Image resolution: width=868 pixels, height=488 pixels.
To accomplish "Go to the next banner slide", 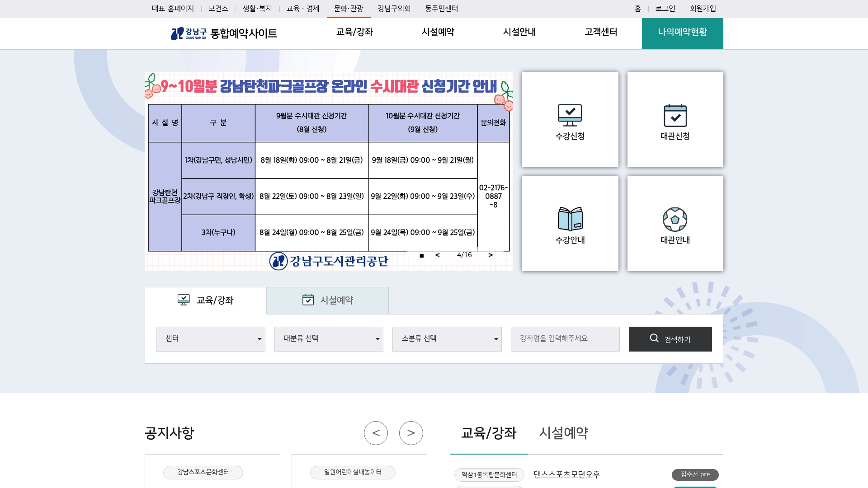I will click(x=491, y=255).
